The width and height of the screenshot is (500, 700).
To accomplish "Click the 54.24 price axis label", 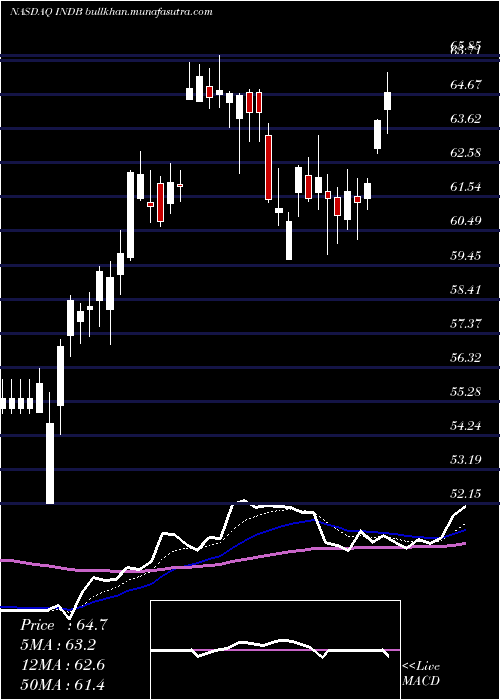I will click(466, 425).
